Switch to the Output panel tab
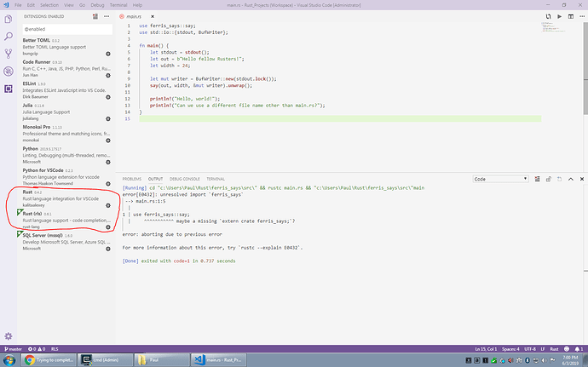 click(x=155, y=179)
